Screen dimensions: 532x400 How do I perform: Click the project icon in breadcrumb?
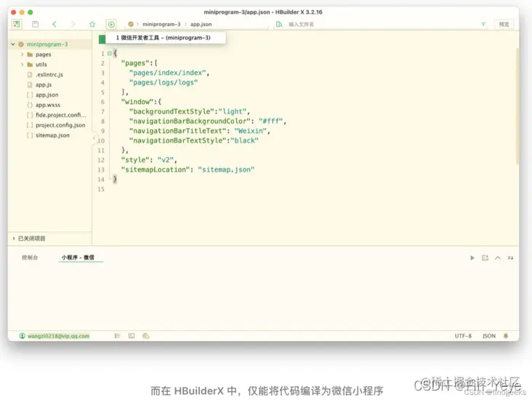tap(131, 24)
